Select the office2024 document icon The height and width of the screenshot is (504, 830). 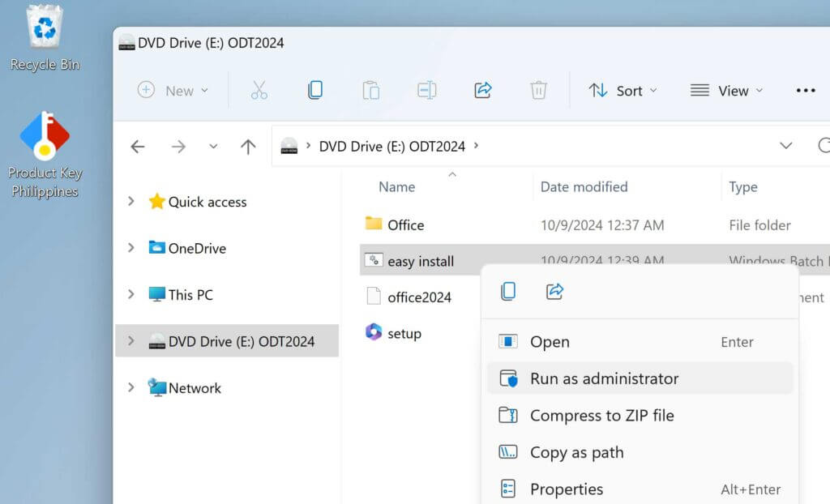click(x=374, y=296)
